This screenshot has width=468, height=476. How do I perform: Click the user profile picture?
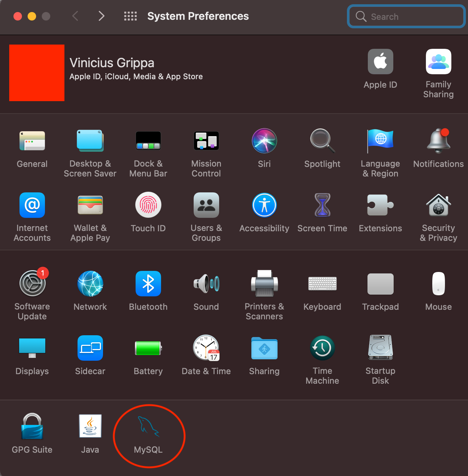coord(37,73)
